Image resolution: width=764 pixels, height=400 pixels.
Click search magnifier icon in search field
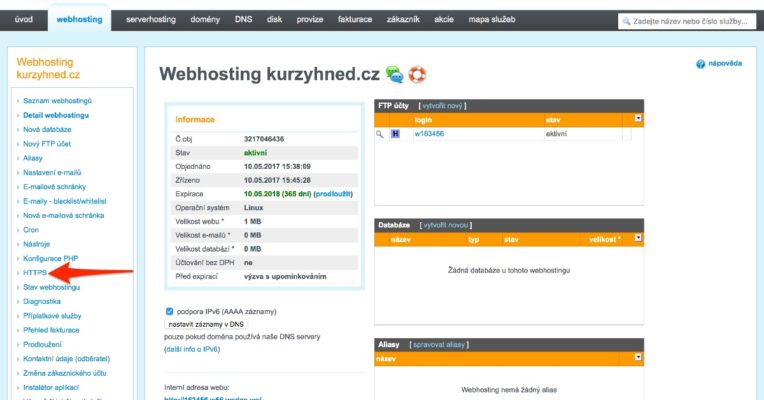point(626,21)
